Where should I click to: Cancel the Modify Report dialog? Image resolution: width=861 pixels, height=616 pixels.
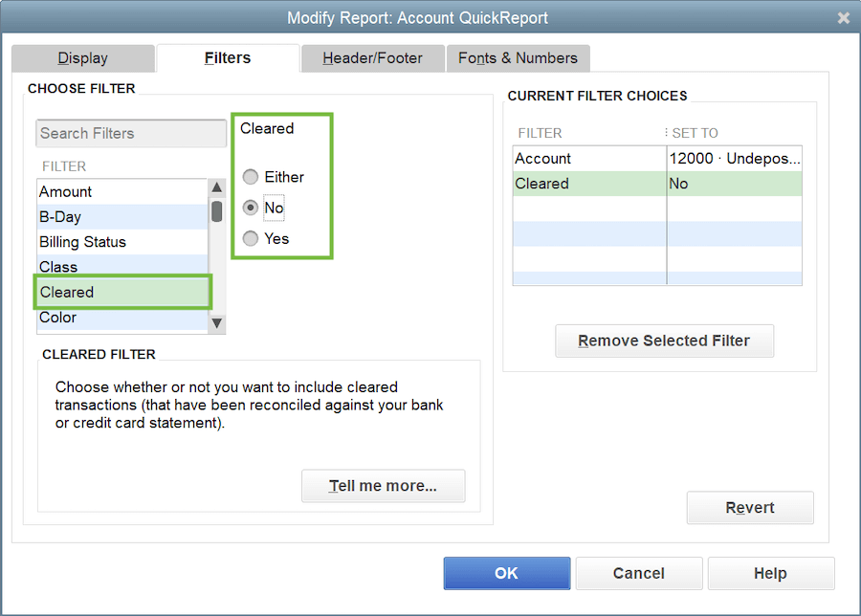639,574
